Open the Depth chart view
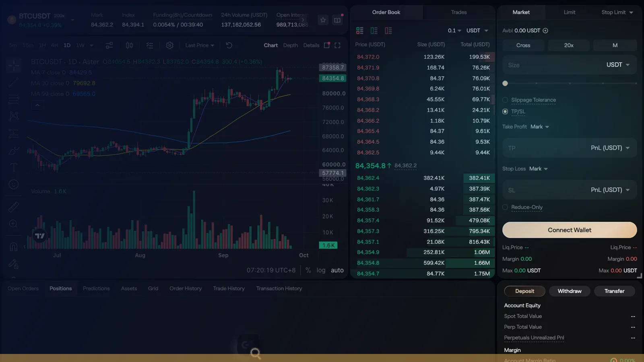The width and height of the screenshot is (644, 362). pyautogui.click(x=291, y=45)
